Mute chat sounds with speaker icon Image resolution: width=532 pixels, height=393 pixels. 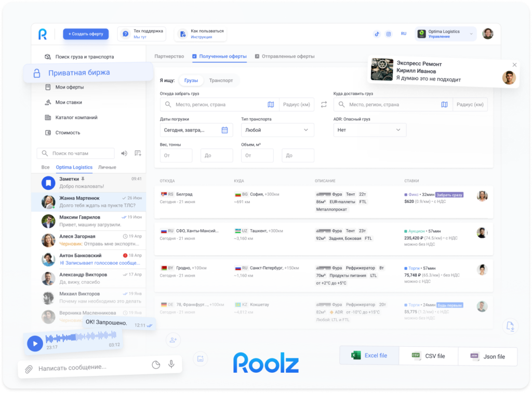pyautogui.click(x=124, y=153)
